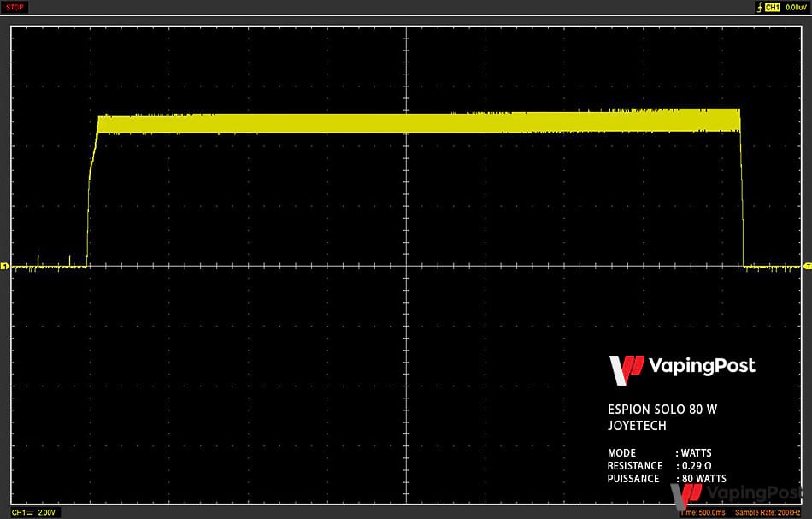Click the large VapingPost logo
The width and height of the screenshot is (812, 519).
682,369
